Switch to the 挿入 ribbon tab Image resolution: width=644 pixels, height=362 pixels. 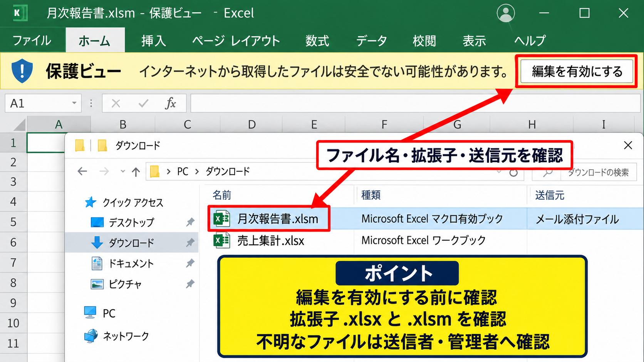(154, 40)
